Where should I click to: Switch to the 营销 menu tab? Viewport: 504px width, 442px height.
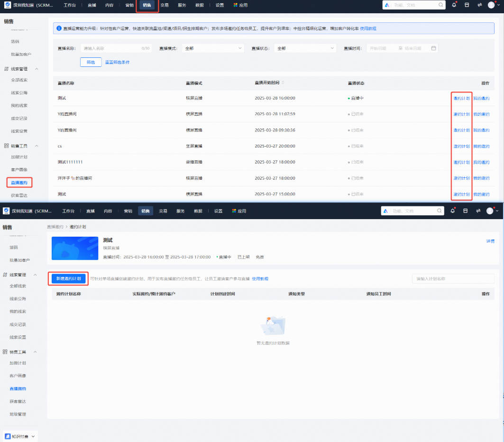pyautogui.click(x=128, y=5)
